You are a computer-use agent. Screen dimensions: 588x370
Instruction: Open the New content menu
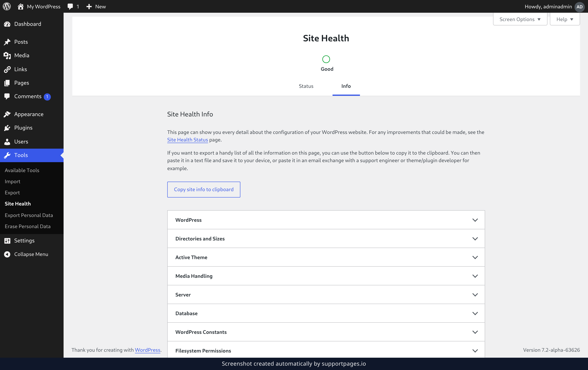coord(96,7)
